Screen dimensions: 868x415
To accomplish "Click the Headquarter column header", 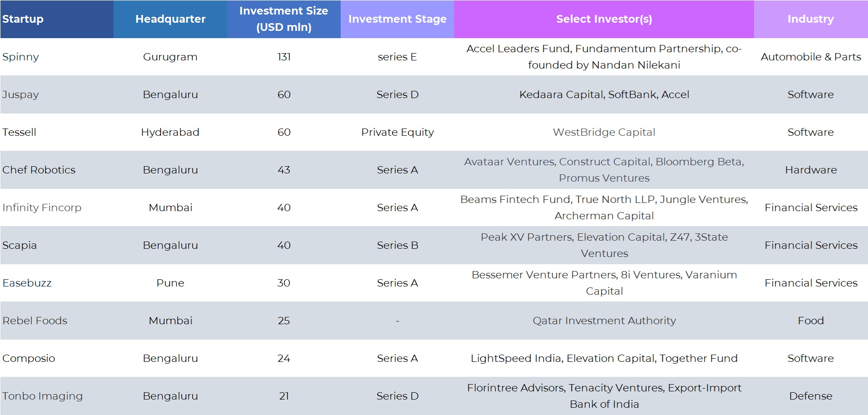I will coord(170,19).
